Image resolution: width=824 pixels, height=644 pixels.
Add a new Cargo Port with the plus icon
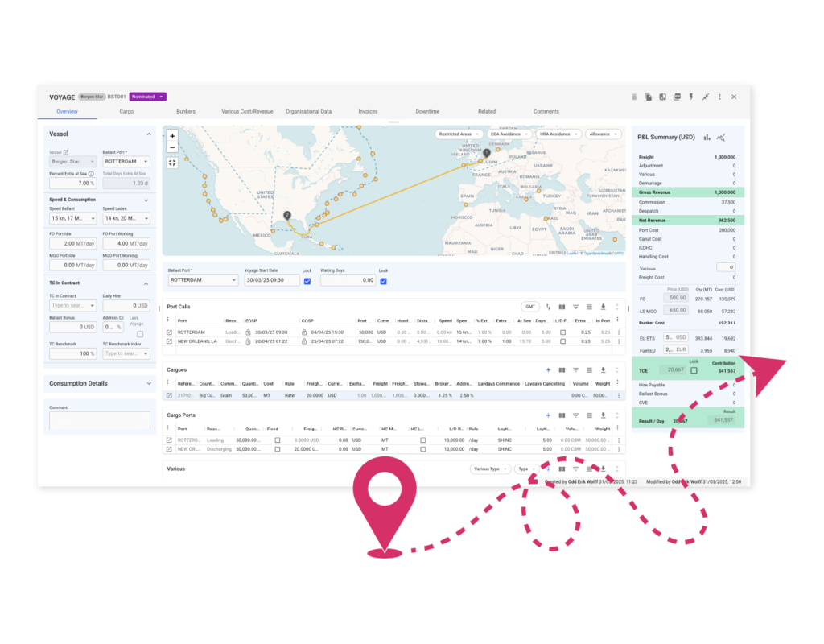click(x=548, y=415)
